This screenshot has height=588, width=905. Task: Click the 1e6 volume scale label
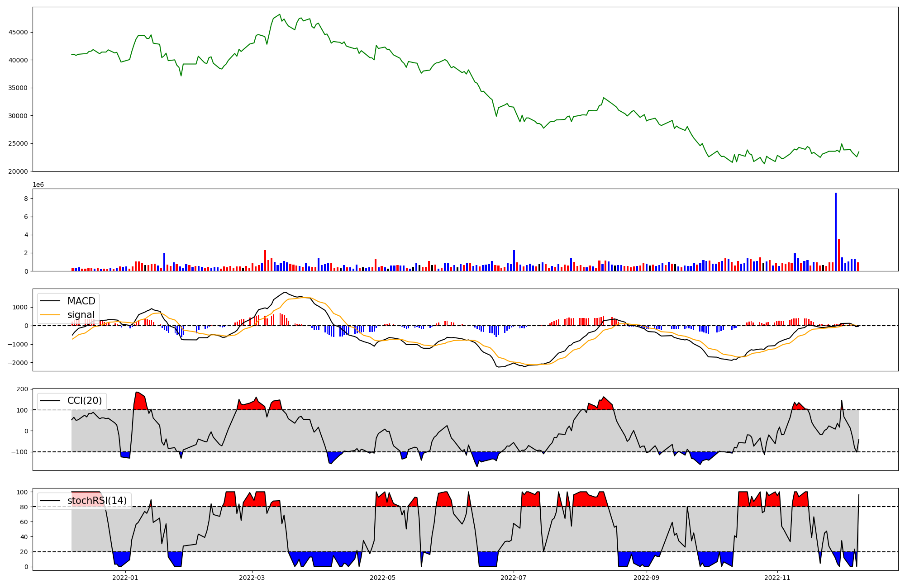point(38,185)
